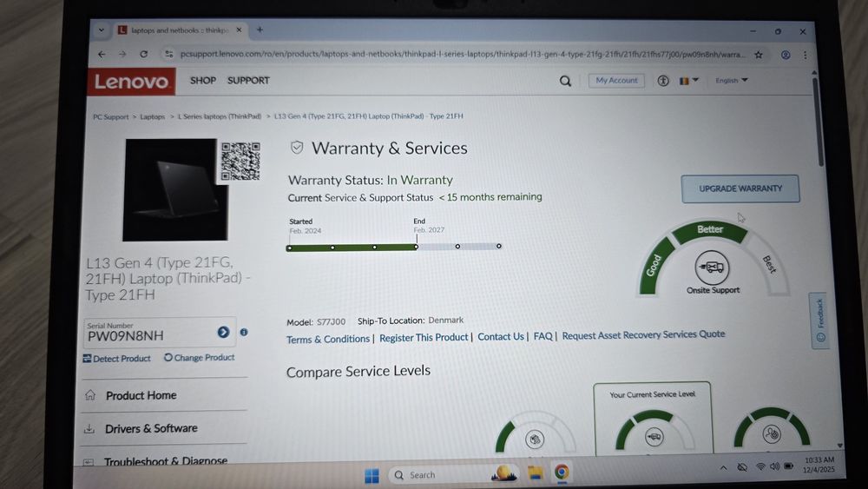Bookmark this page with the star icon

(x=759, y=54)
